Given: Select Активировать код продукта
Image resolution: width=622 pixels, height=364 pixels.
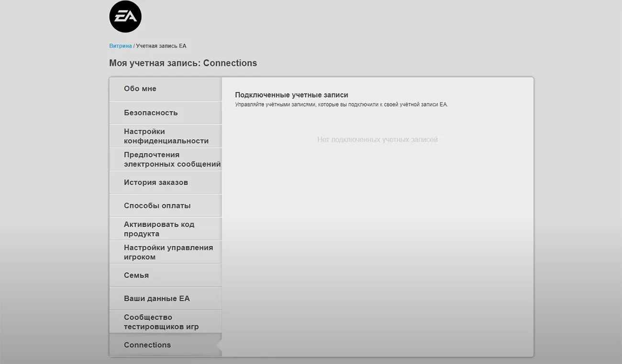Looking at the screenshot, I should pos(166,229).
